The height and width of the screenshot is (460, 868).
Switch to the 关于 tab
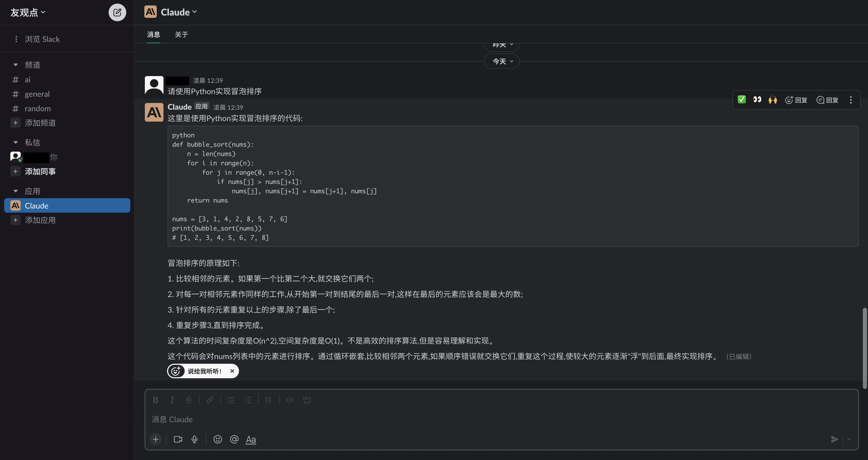tap(181, 34)
